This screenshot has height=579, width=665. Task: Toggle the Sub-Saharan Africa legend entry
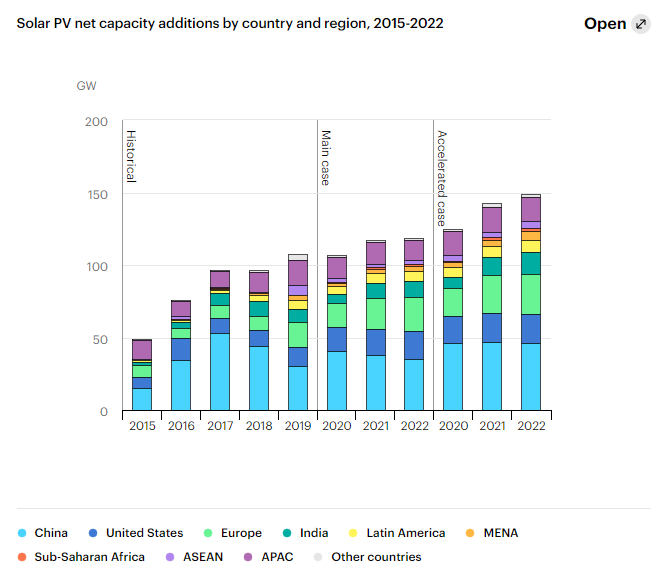81,557
